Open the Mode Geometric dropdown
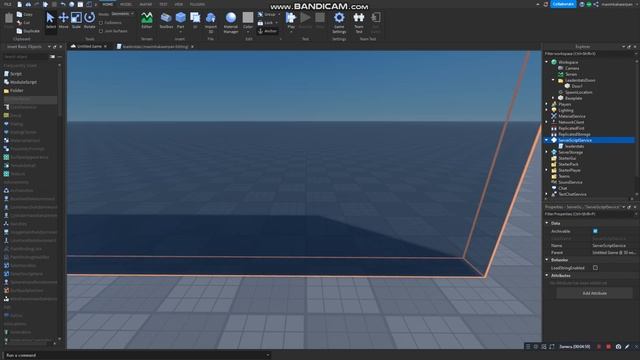The height and width of the screenshot is (360, 640). tap(122, 14)
